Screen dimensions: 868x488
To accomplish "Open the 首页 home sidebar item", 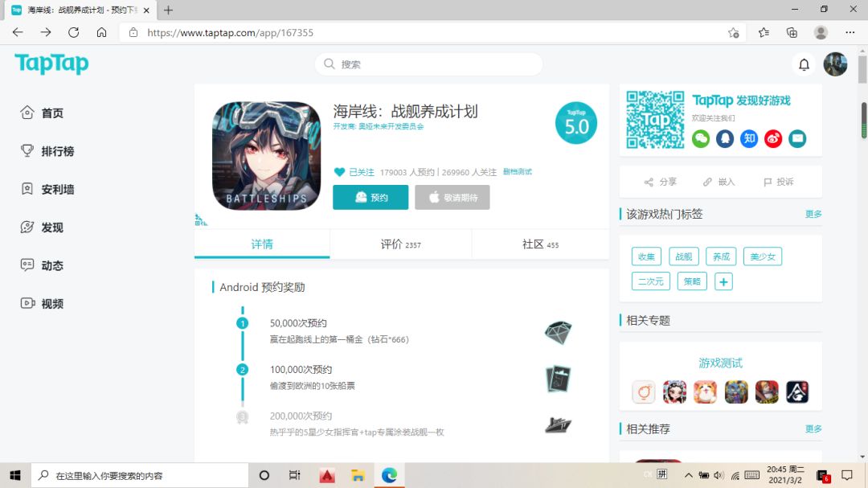I will (42, 113).
